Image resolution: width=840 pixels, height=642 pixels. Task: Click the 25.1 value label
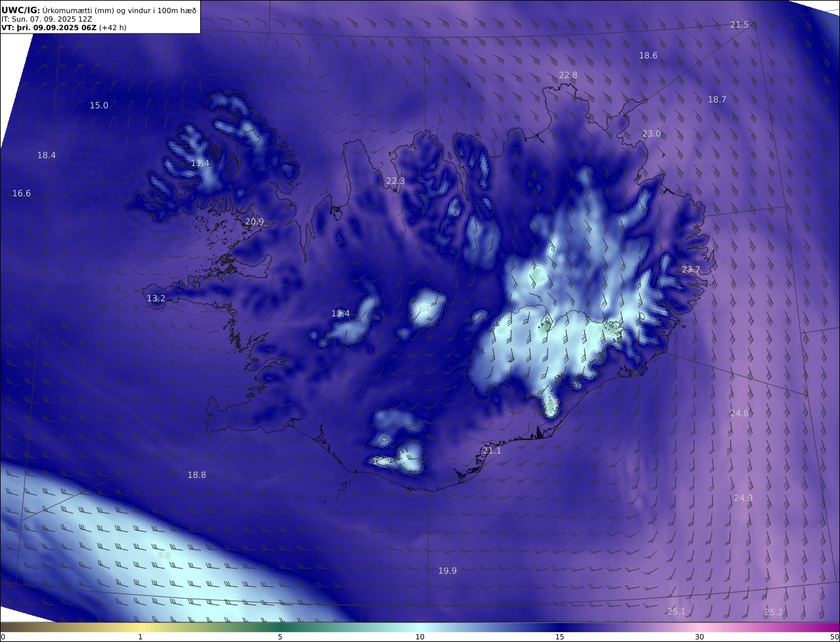[x=677, y=612]
